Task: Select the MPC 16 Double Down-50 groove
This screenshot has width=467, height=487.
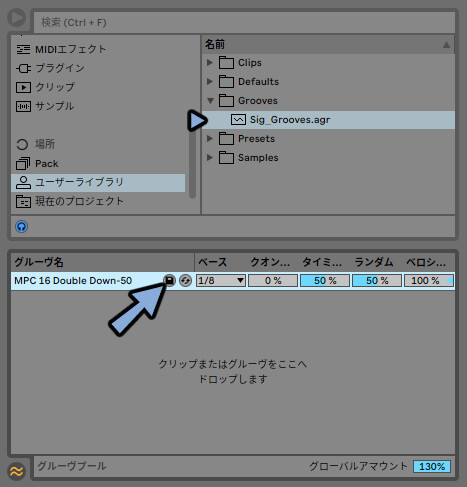Action: (73, 281)
